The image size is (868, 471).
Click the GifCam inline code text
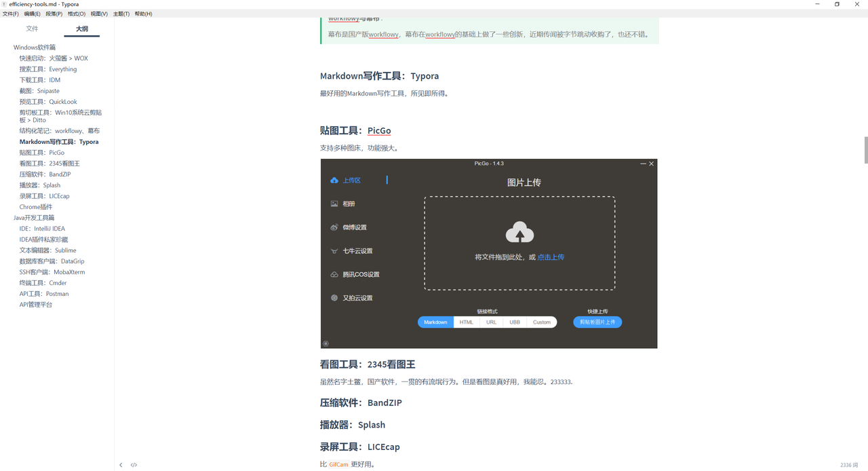pos(339,465)
